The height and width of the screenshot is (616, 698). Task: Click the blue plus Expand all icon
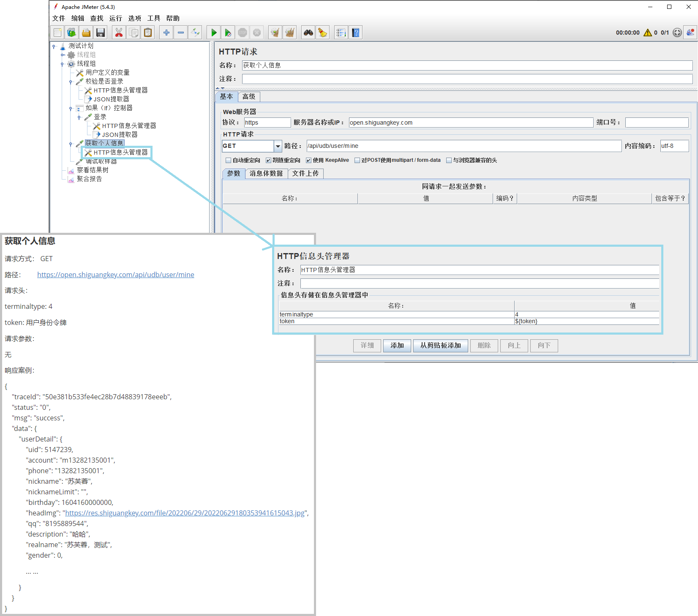(166, 33)
